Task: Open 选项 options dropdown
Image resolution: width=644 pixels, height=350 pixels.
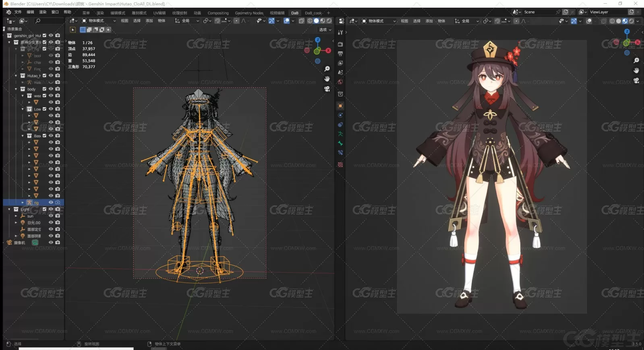Action: tap(325, 30)
